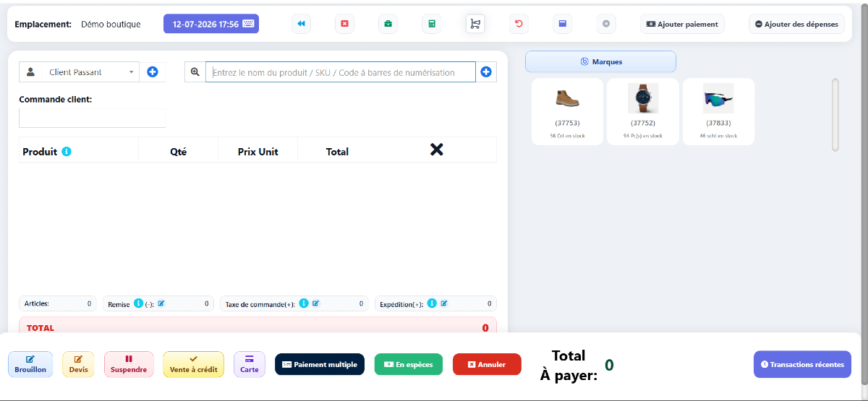
Task: Click the date 12-07-2026 17:56 button
Action: pyautogui.click(x=211, y=24)
